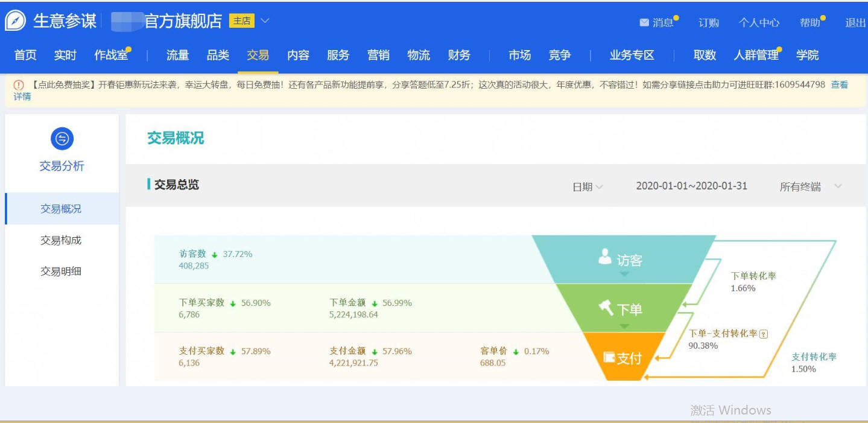This screenshot has height=423, width=868.
Task: Open the 实时 tab
Action: click(65, 55)
